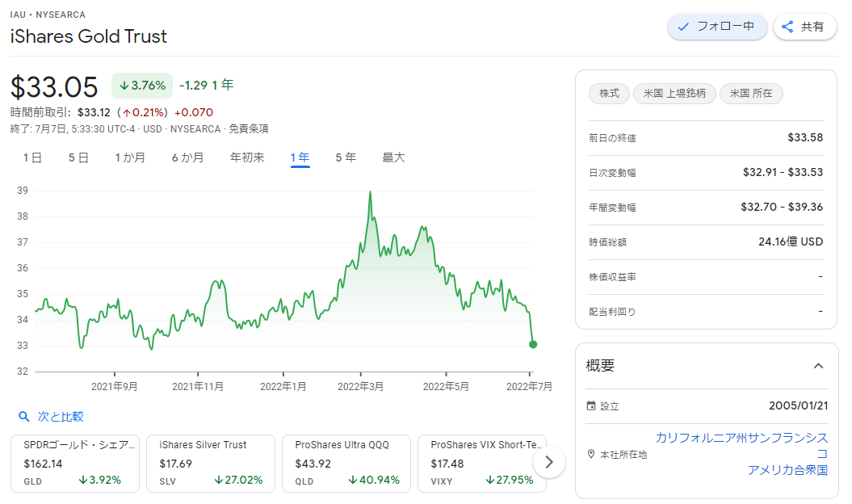852x504 pixels.
Task: Switch chart to 1日 range
Action: pos(32,157)
